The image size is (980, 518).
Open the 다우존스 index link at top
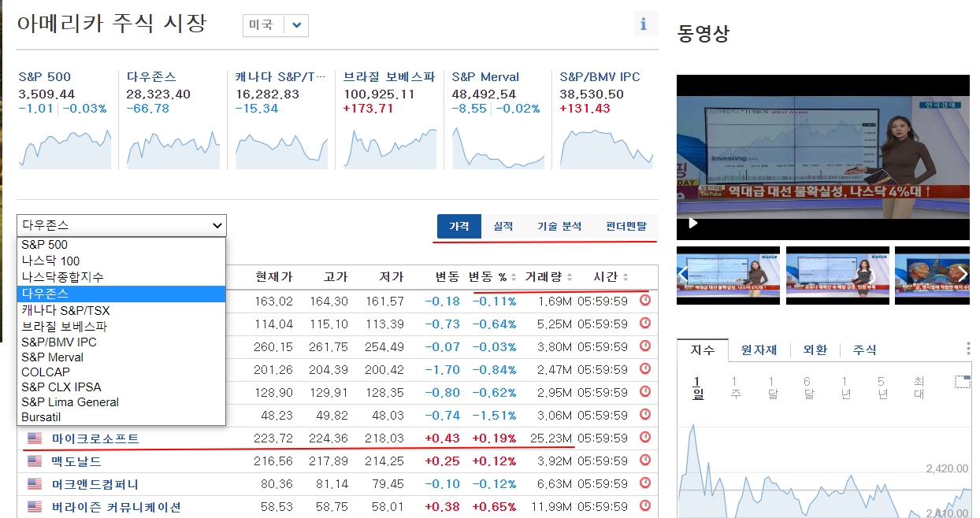click(x=151, y=77)
